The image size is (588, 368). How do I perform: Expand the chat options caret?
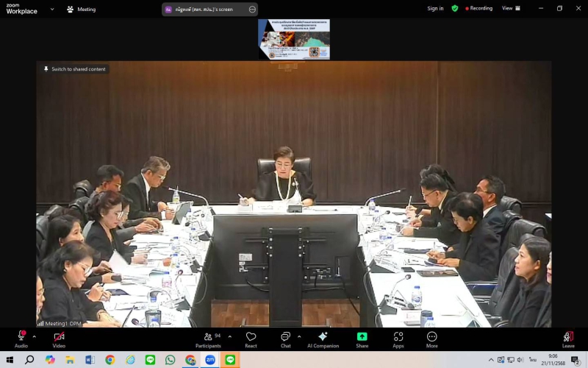(298, 336)
